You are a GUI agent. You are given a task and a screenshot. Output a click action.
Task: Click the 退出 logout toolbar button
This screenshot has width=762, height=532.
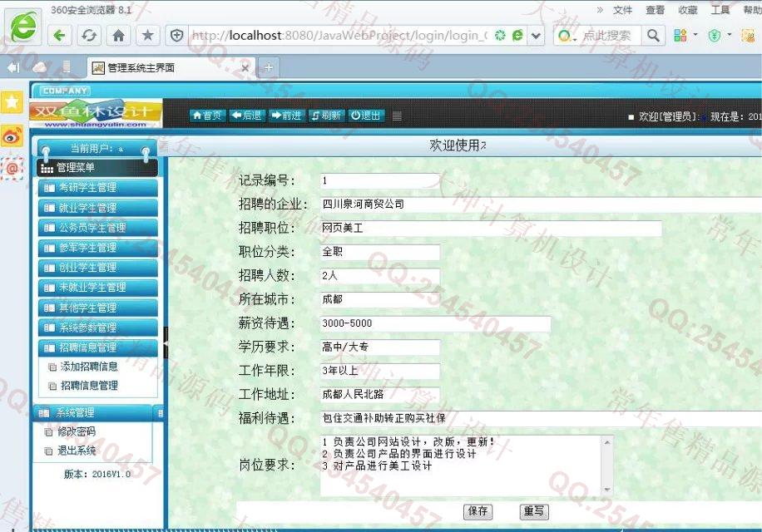[365, 116]
